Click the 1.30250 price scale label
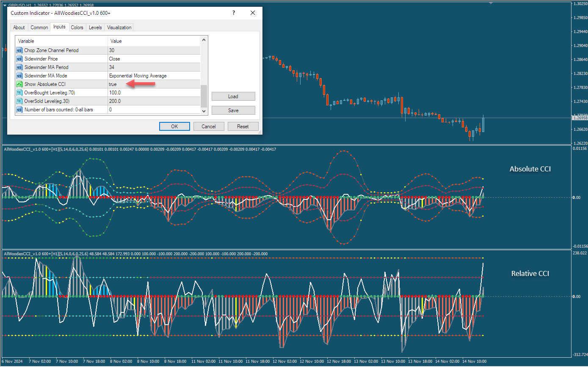 click(x=580, y=3)
